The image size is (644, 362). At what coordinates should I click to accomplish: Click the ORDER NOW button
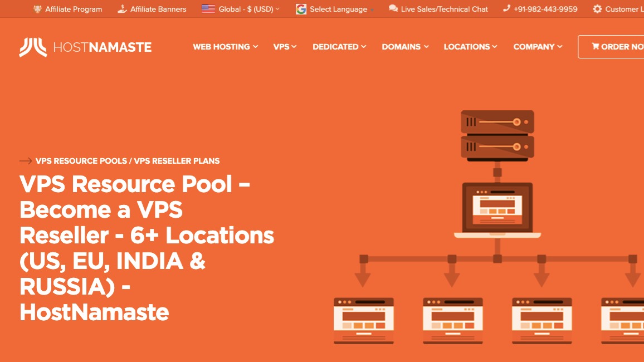click(x=611, y=47)
